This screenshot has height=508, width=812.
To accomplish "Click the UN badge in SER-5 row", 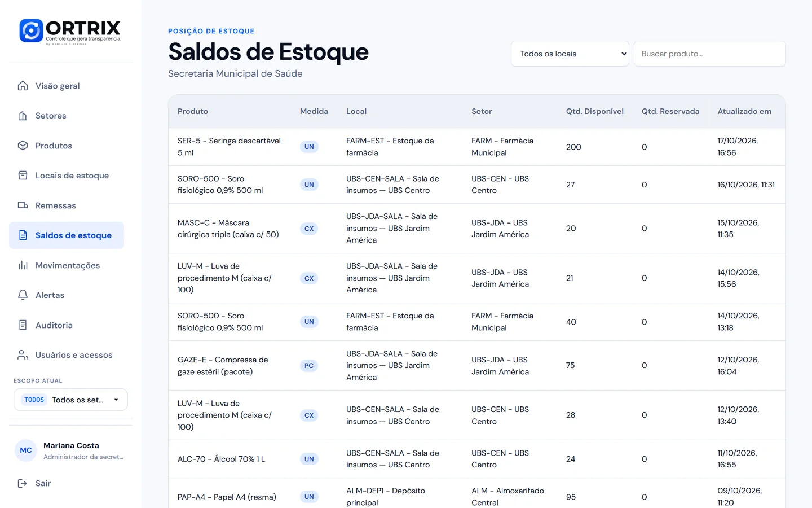I will pyautogui.click(x=309, y=147).
